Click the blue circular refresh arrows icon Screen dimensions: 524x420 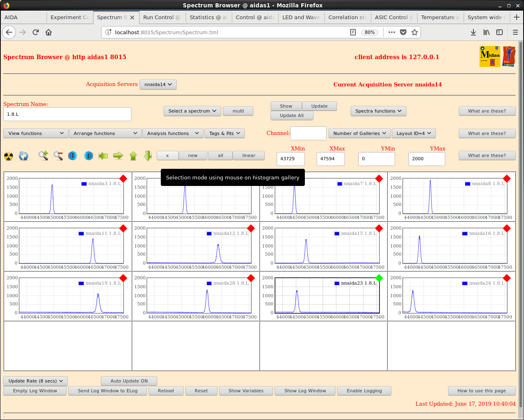click(x=24, y=156)
